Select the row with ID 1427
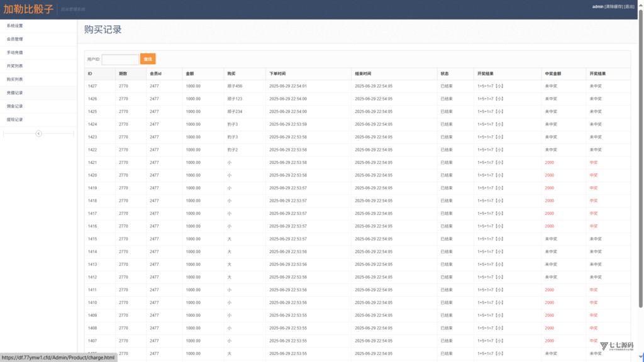 click(x=357, y=86)
